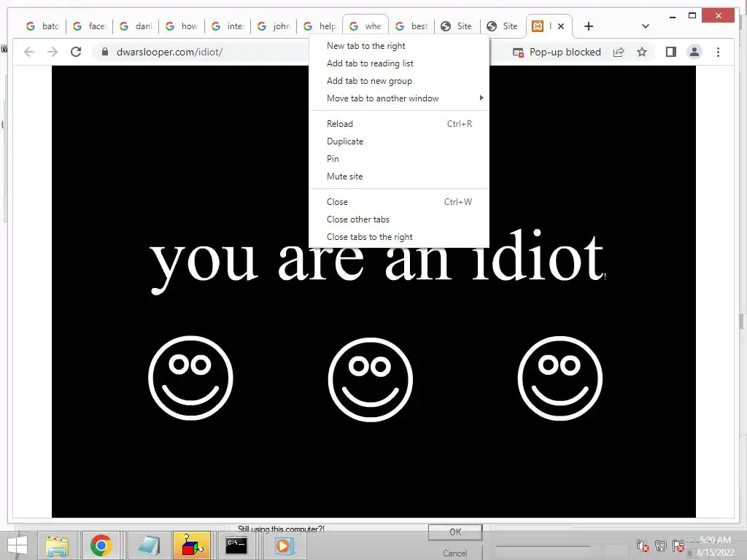Click the network tray icon
Viewport: 747px width, 560px height.
[x=660, y=545]
